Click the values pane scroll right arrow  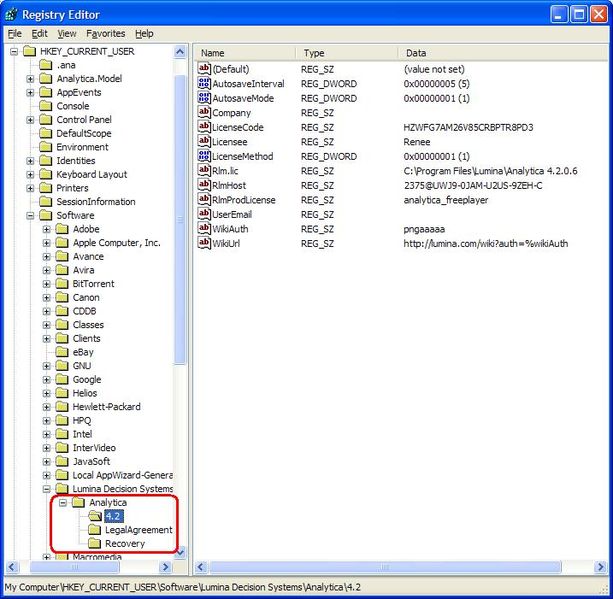point(600,567)
